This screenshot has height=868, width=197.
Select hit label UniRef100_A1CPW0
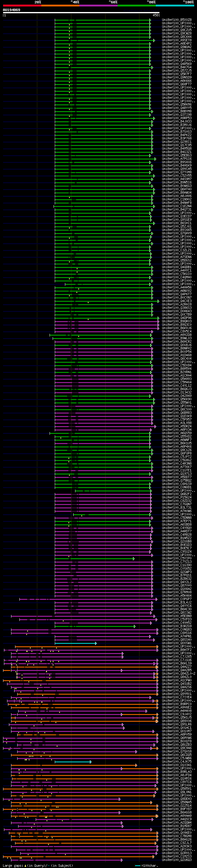coord(177,680)
